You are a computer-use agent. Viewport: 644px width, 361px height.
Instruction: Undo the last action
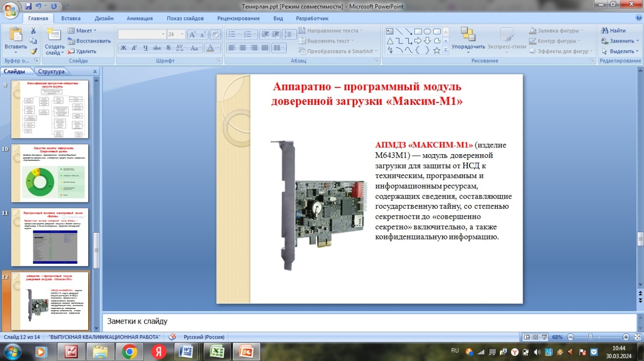point(39,6)
